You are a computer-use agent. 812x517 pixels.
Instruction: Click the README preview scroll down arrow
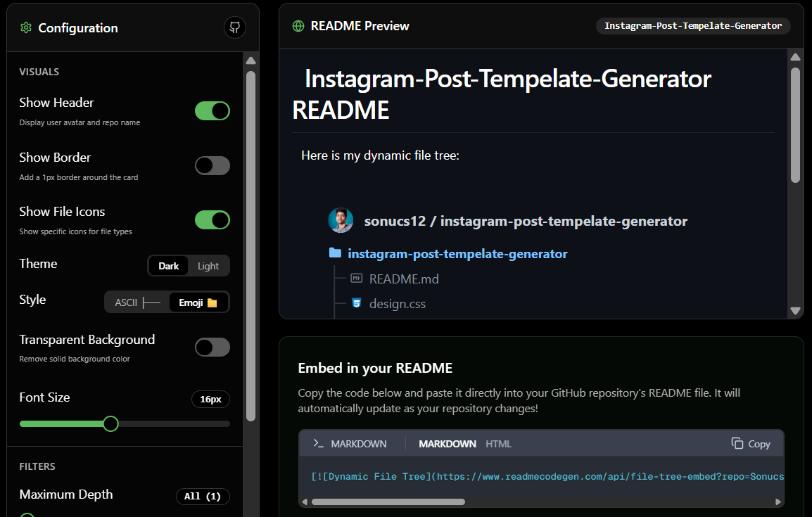[x=795, y=310]
